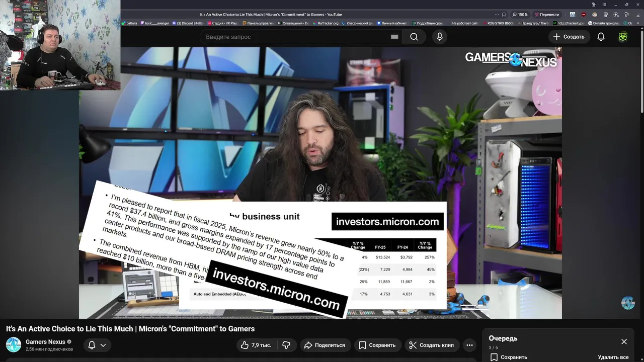Expand the subscription notification bell dropdown
The height and width of the screenshot is (362, 644).
[97, 345]
